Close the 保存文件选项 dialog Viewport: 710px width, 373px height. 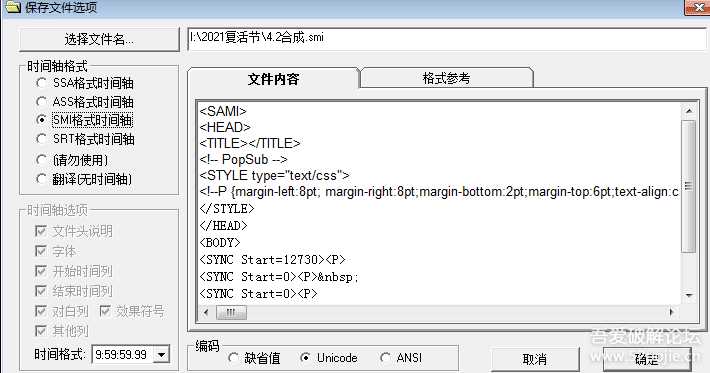(698, 8)
